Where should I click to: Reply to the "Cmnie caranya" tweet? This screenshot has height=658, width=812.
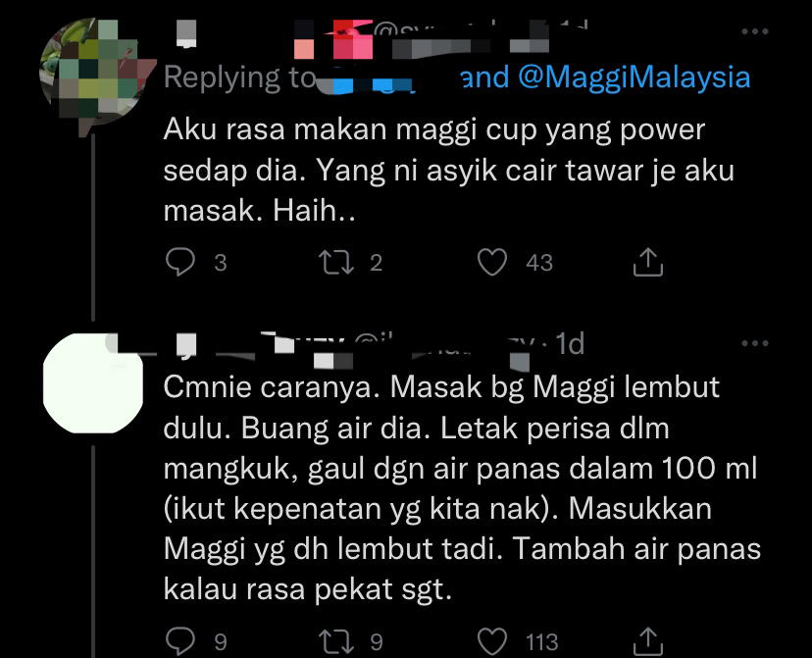pos(180,641)
